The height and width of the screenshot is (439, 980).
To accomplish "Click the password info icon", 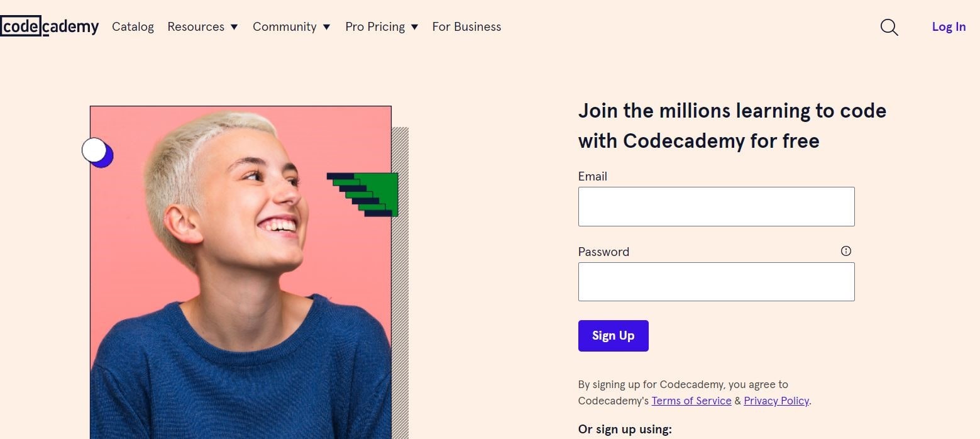I will coord(846,251).
